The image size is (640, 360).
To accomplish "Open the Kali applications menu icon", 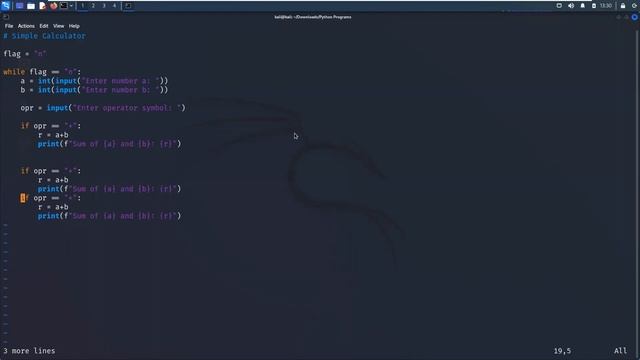I will click(x=5, y=5).
